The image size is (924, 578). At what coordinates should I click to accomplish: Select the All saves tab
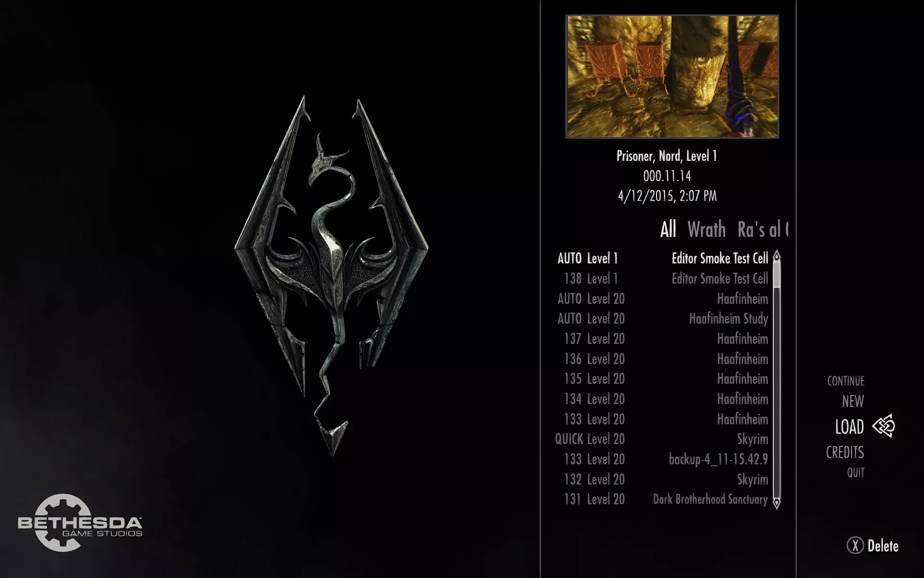click(668, 229)
